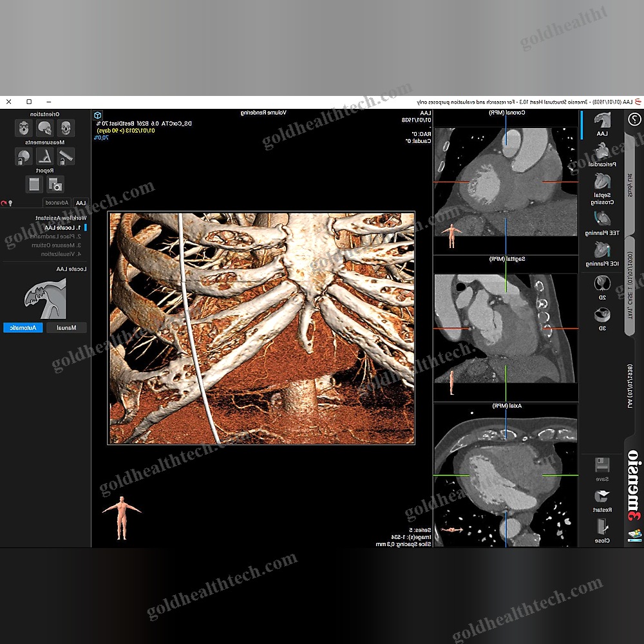The width and height of the screenshot is (644, 644).
Task: Maximize the 3mensio application window
Action: pos(29,102)
